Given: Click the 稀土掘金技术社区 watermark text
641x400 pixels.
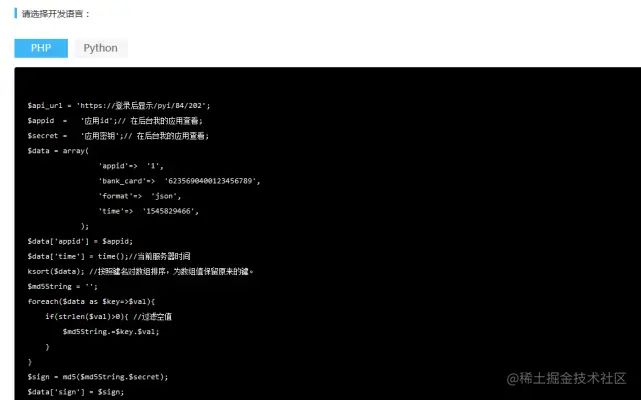Looking at the screenshot, I should point(567,378).
